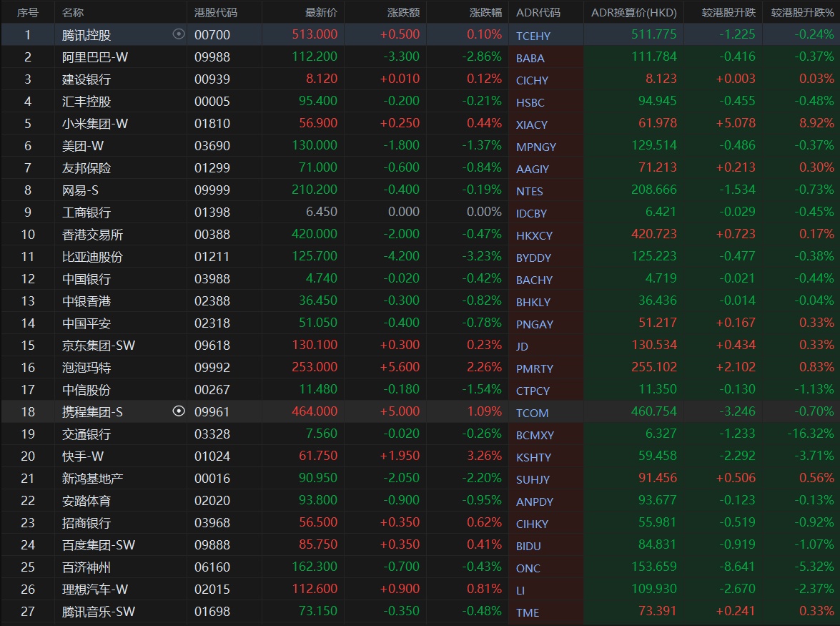Sort by 涨跌额 column header
The image size is (840, 626).
pos(403,12)
